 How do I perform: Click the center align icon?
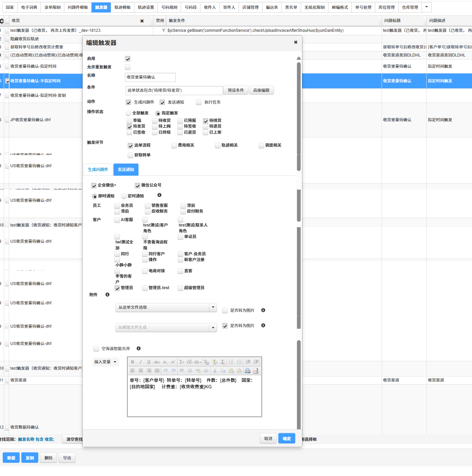click(x=141, y=371)
